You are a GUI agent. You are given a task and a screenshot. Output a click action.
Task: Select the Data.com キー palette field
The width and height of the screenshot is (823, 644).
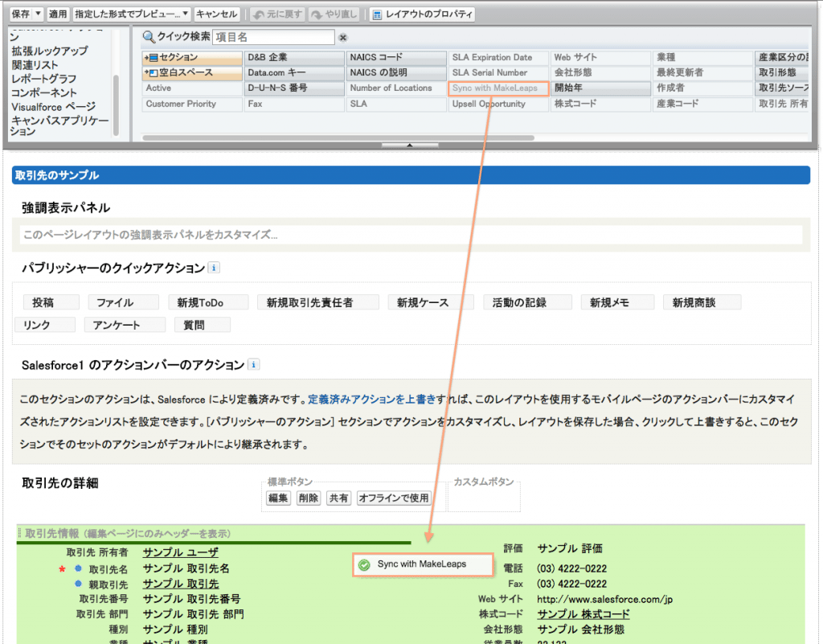pos(294,72)
